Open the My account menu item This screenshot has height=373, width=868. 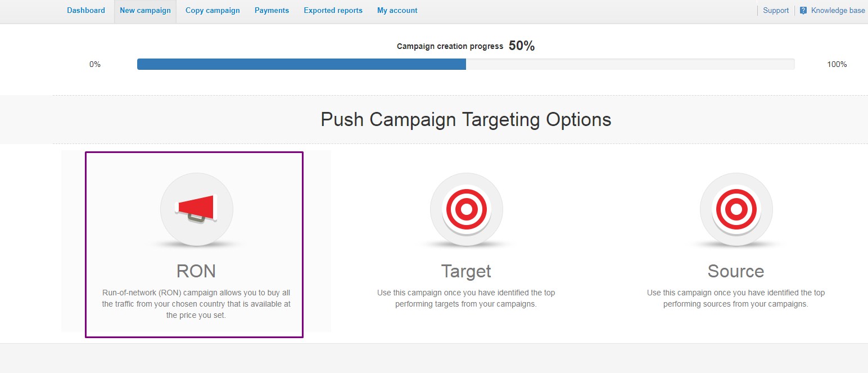tap(397, 10)
